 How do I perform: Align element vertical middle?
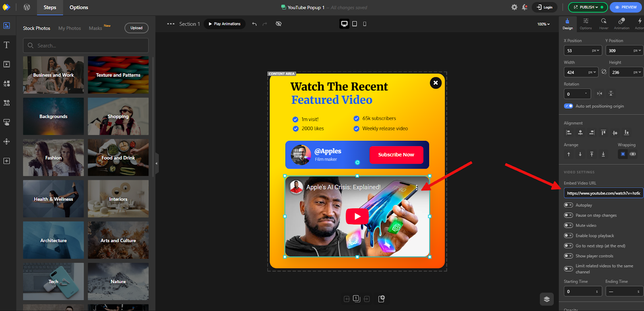(615, 132)
